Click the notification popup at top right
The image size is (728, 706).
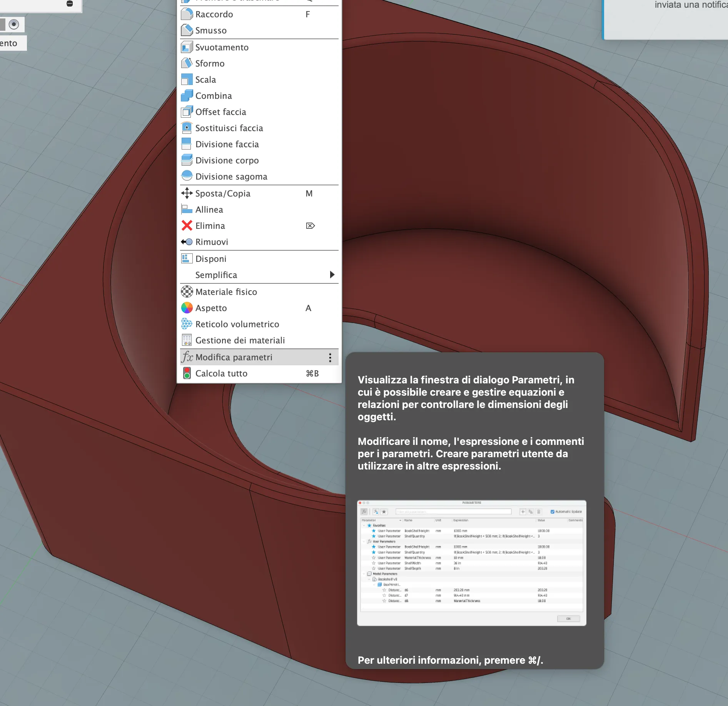tap(666, 19)
